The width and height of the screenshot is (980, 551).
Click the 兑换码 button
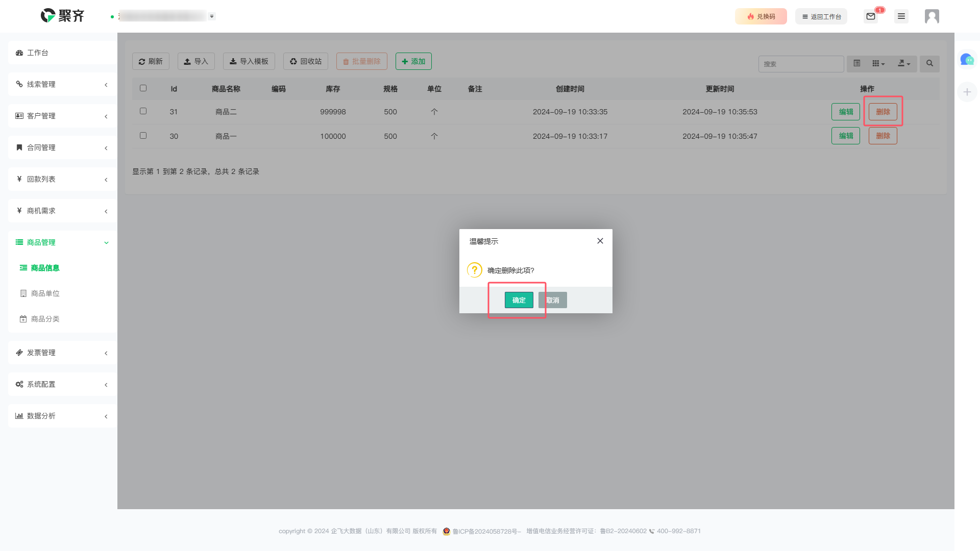761,16
